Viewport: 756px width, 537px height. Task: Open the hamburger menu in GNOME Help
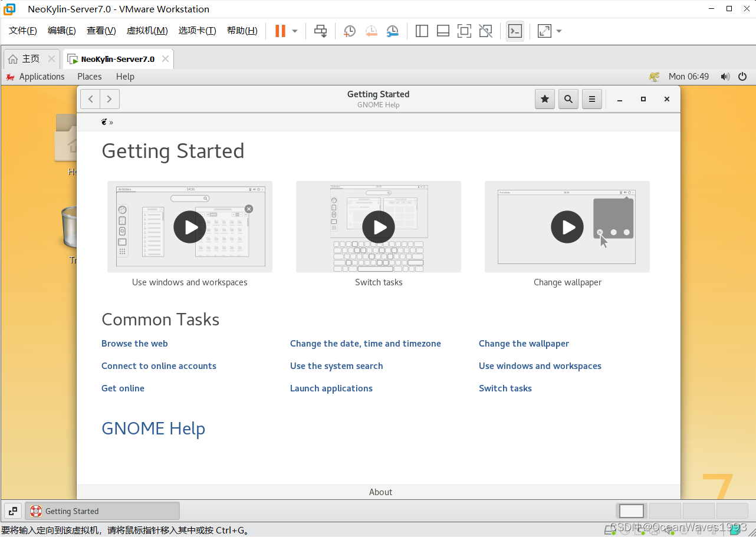pyautogui.click(x=592, y=99)
